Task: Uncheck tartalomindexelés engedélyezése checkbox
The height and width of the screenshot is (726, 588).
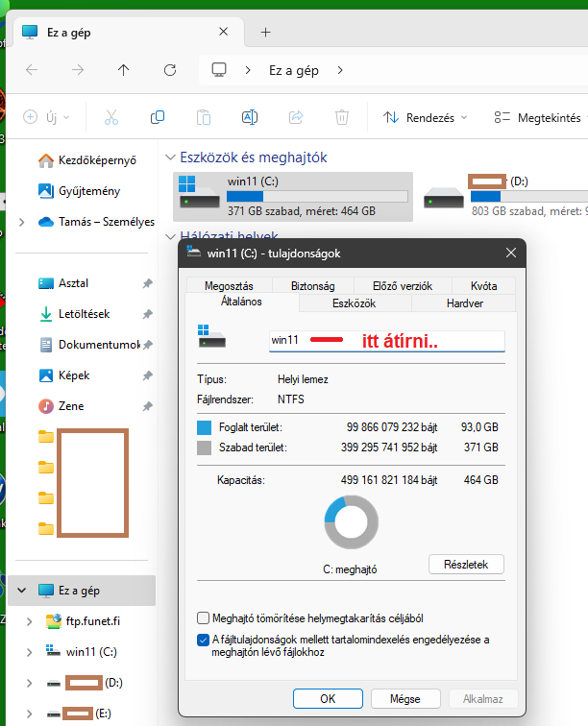Action: coord(203,640)
